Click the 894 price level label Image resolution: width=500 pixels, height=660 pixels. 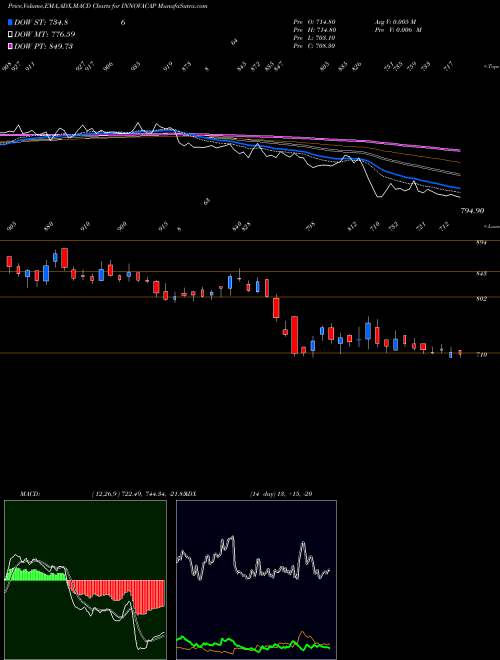(x=481, y=243)
